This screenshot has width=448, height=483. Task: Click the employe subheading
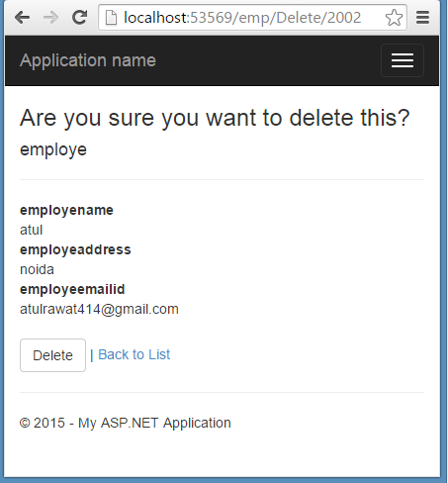(53, 149)
